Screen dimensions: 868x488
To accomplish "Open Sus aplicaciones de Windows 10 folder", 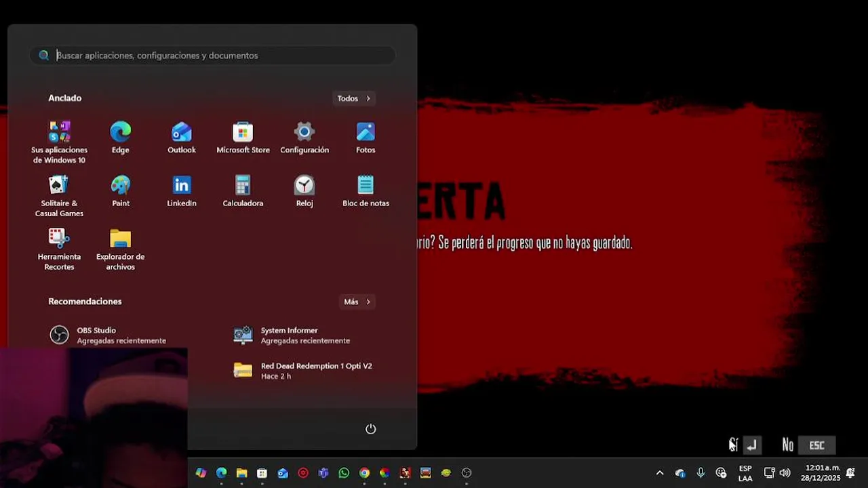I will click(x=60, y=142).
